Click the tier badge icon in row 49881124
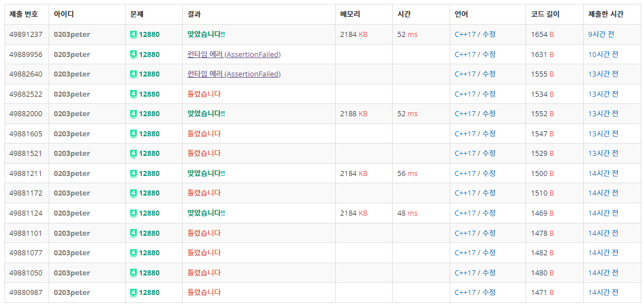The image size is (644, 305). (133, 213)
